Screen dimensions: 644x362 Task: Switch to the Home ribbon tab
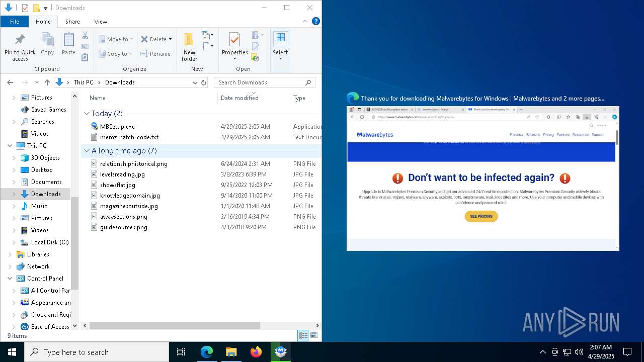(x=43, y=22)
